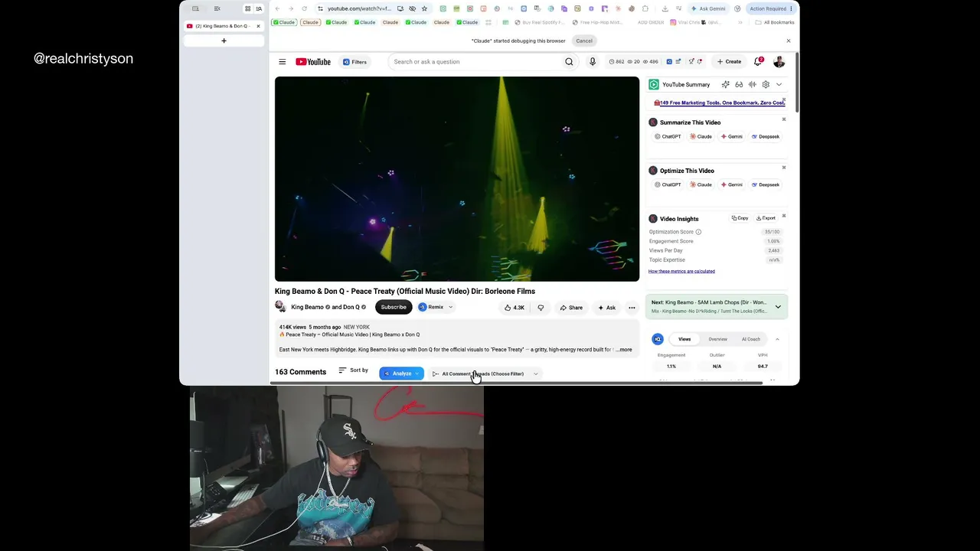Open a new browser tab
Image resolution: width=980 pixels, height=551 pixels.
(x=224, y=41)
